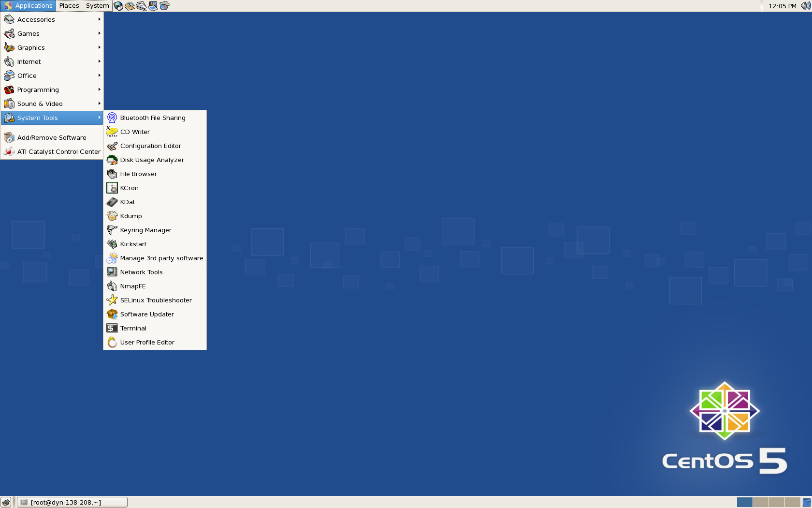Select the System Tools menu entry
The width and height of the screenshot is (812, 508).
(52, 118)
